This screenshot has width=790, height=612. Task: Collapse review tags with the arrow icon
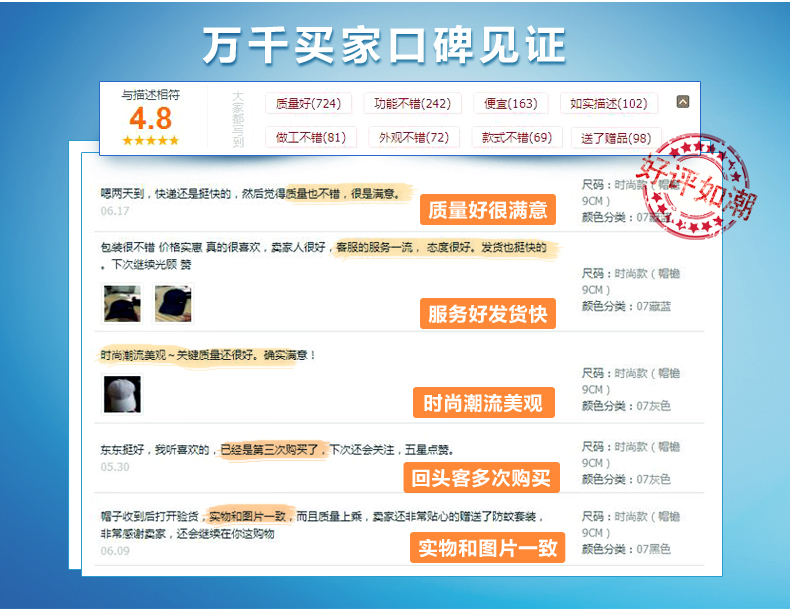point(682,102)
